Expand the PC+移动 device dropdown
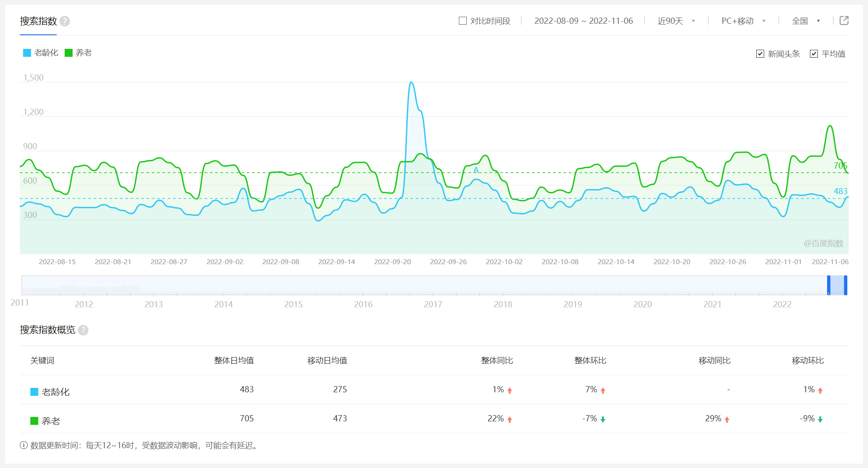 click(x=743, y=21)
